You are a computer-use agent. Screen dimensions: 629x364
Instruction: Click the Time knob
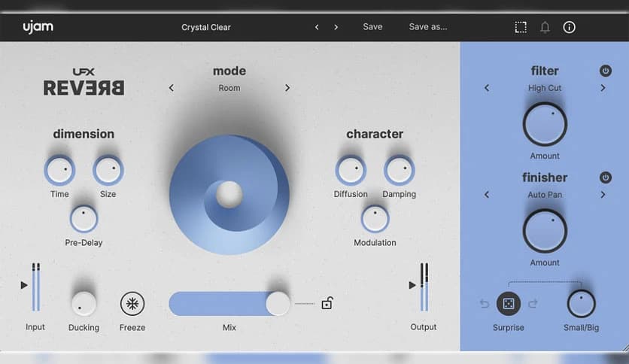click(x=59, y=170)
